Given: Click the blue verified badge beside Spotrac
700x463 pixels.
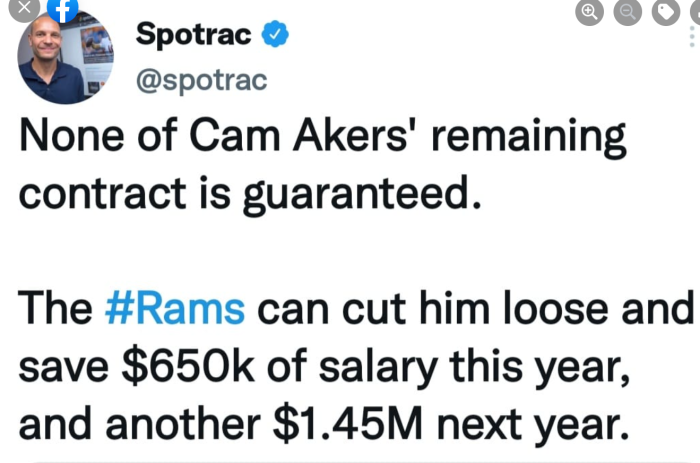Looking at the screenshot, I should coord(275,35).
